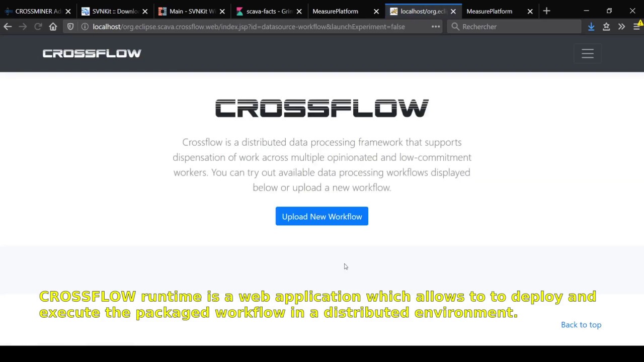Click the Rechercher search field
Viewport: 644px width, 362px height.
[x=514, y=27]
